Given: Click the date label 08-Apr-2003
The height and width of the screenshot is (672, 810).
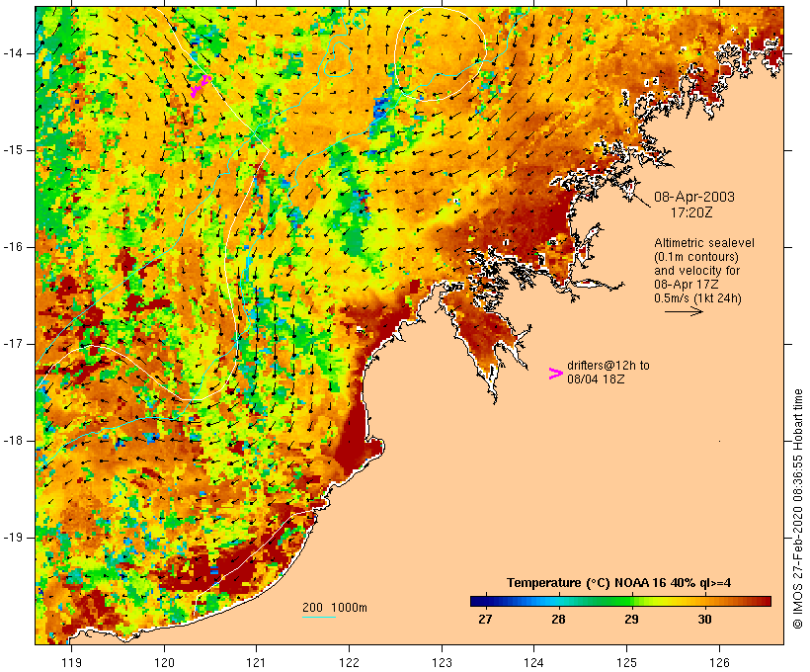Looking at the screenshot, I should [693, 197].
